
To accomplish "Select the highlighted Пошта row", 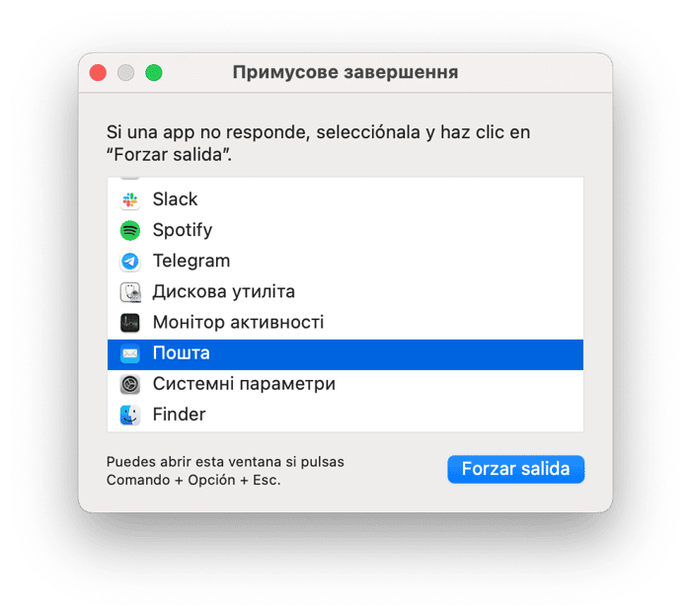I will click(x=345, y=354).
